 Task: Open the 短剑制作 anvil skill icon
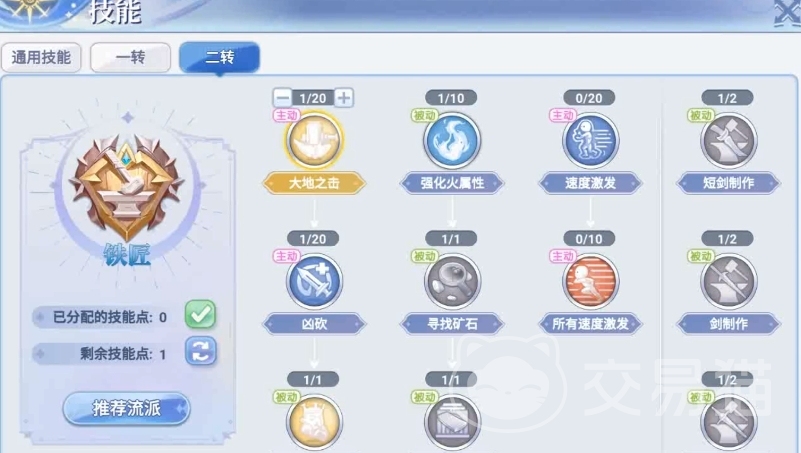point(728,140)
